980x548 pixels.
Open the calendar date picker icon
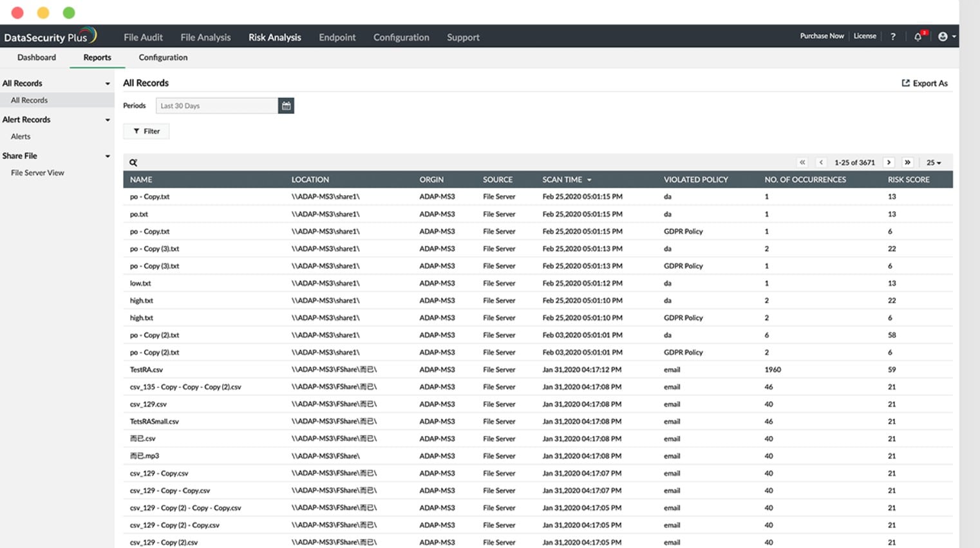pyautogui.click(x=286, y=106)
